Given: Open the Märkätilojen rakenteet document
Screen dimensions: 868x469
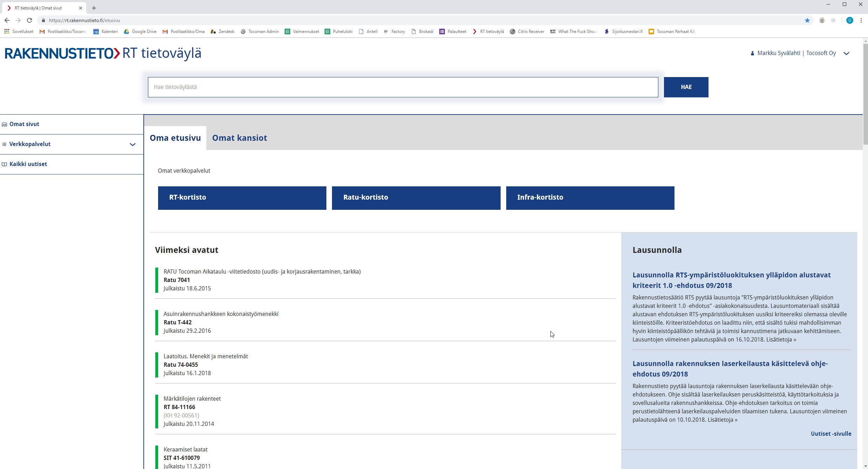Looking at the screenshot, I should pos(192,399).
